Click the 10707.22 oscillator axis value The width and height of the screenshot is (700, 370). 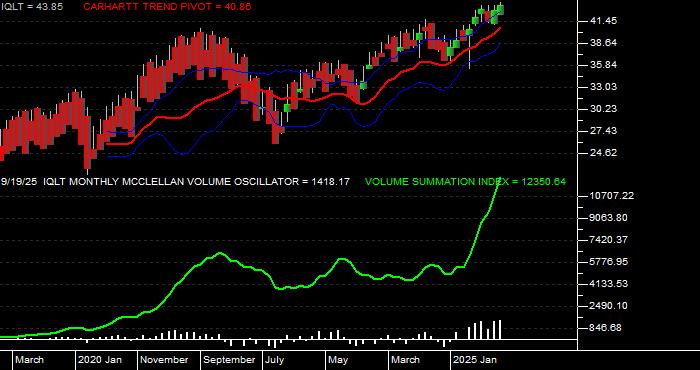pos(612,195)
